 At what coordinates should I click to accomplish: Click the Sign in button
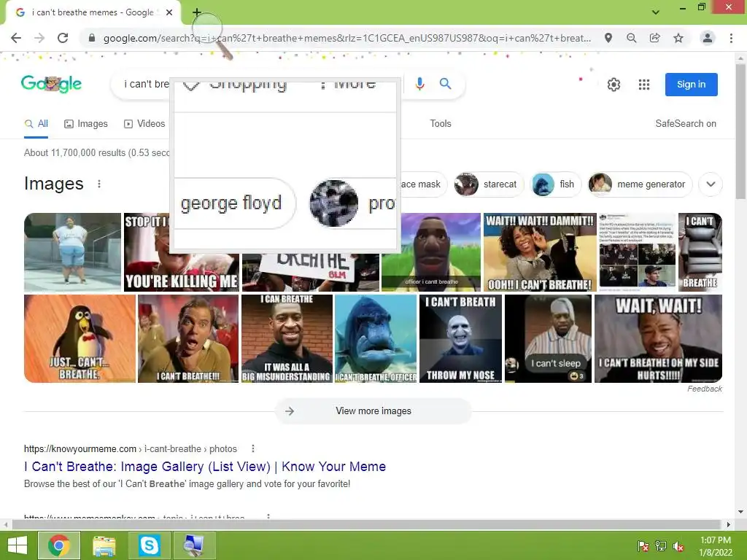click(692, 85)
